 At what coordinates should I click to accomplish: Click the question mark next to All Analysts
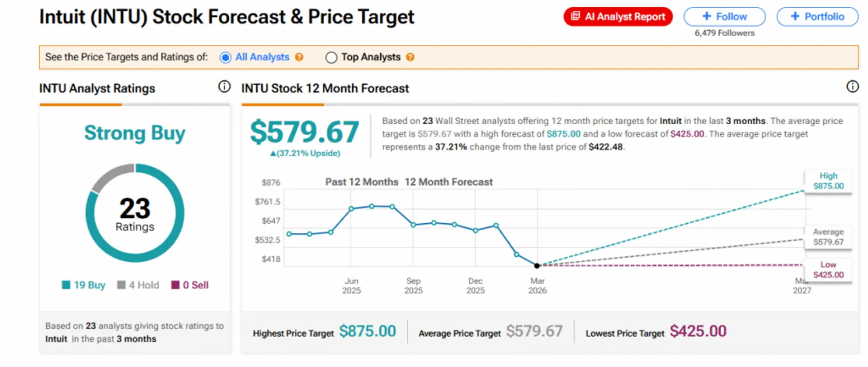click(x=300, y=57)
